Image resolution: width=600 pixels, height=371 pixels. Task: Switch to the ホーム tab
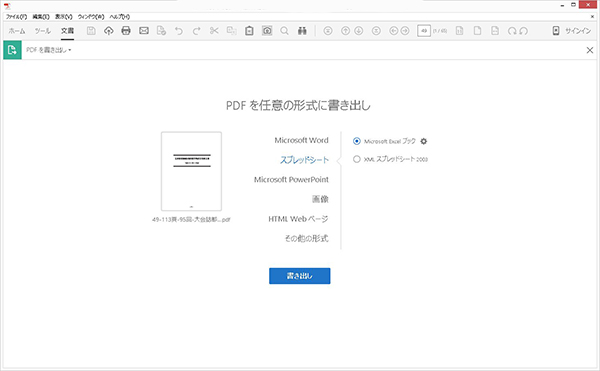[17, 31]
